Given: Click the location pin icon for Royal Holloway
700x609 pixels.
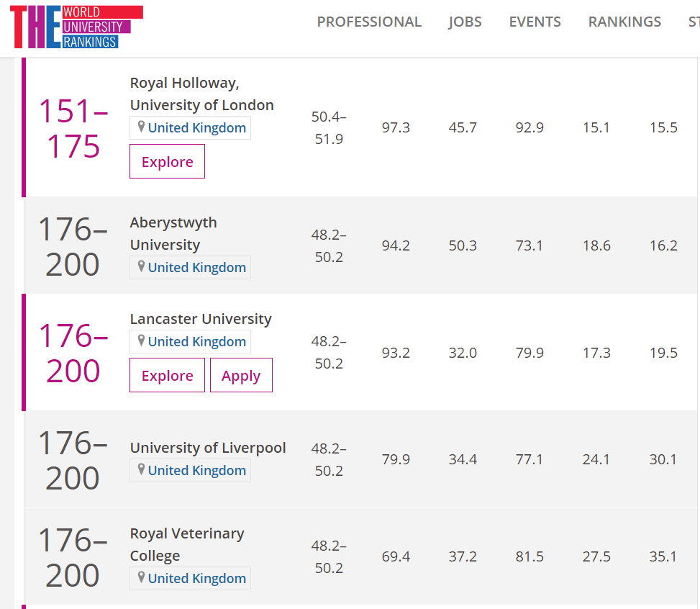Looking at the screenshot, I should coord(141,127).
